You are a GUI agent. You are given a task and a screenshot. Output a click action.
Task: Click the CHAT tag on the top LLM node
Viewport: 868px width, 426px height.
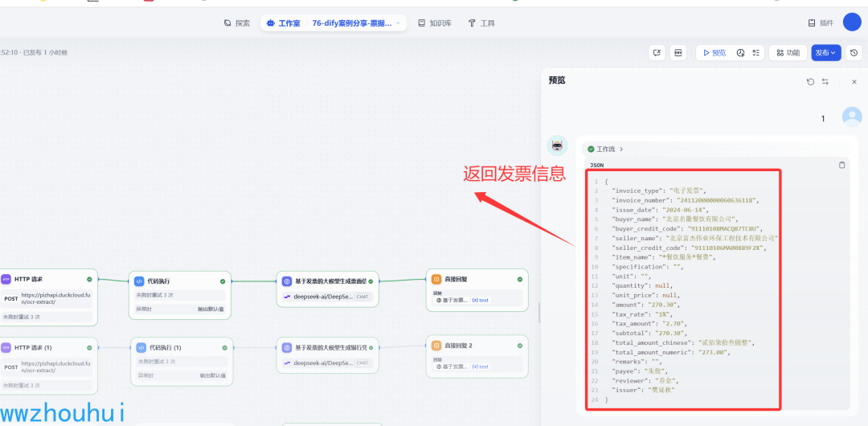pyautogui.click(x=362, y=297)
